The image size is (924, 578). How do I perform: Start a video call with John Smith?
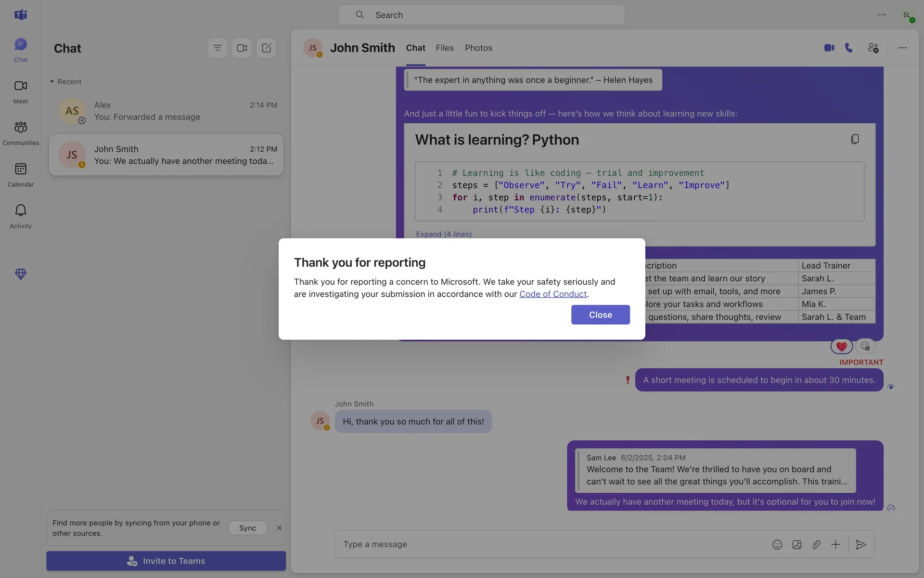pyautogui.click(x=829, y=48)
